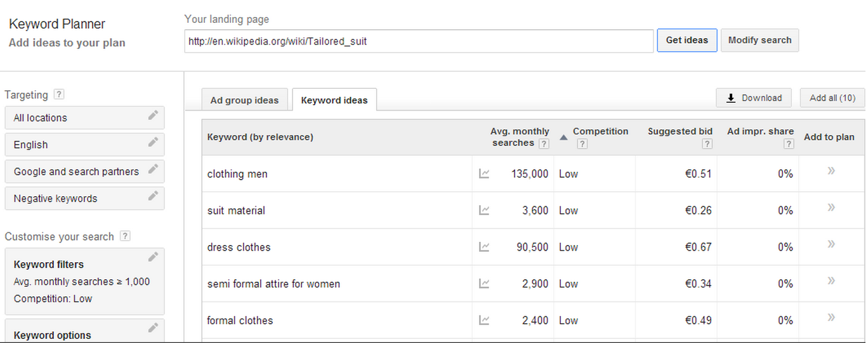Click the Modify search button
This screenshot has width=868, height=344.
click(x=760, y=40)
